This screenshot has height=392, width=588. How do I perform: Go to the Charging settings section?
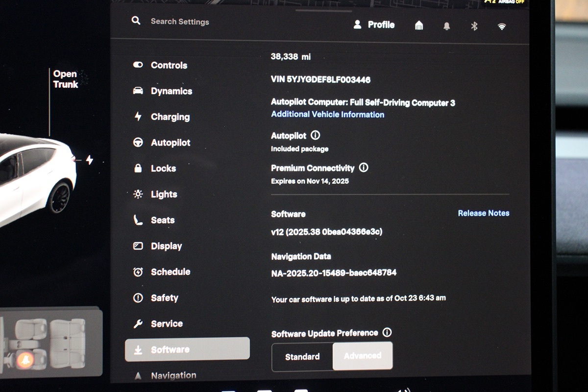click(170, 117)
